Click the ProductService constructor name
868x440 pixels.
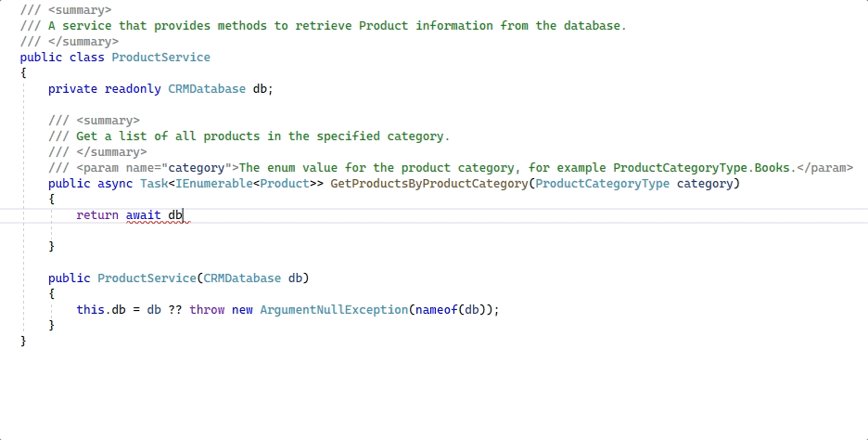pos(147,278)
